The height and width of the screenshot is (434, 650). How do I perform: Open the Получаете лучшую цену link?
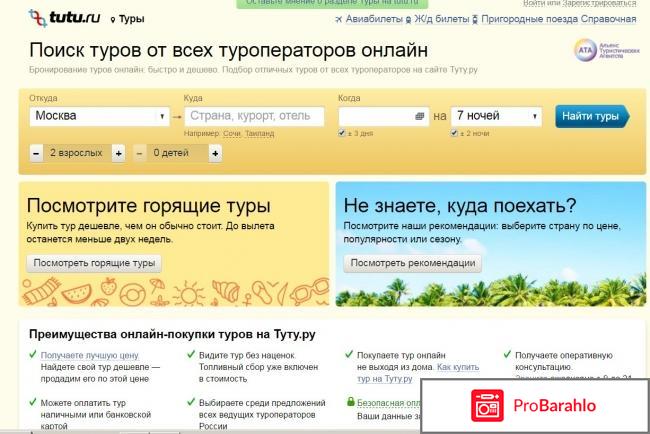[90, 355]
